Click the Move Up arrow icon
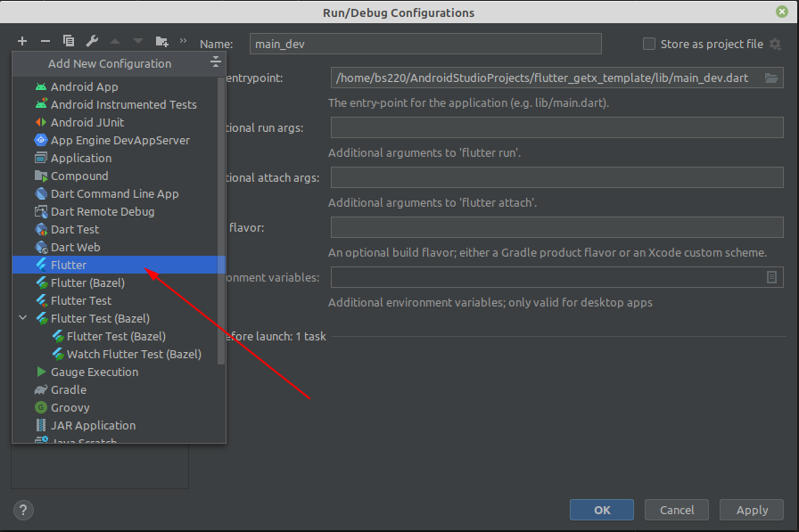Image resolution: width=799 pixels, height=532 pixels. coord(115,41)
